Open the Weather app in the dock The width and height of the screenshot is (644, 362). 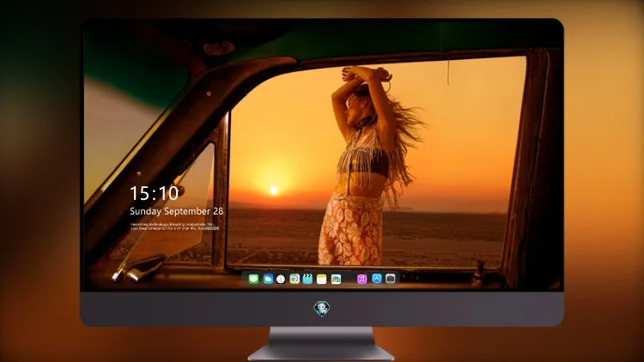(267, 279)
